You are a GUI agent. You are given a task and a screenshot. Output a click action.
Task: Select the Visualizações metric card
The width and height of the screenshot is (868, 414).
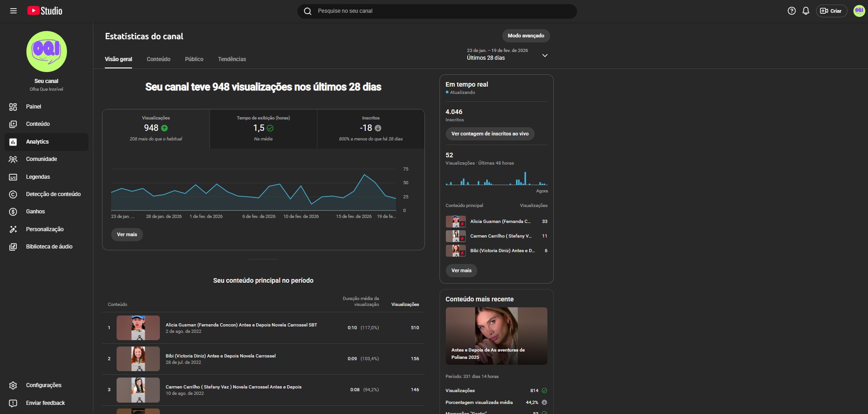click(x=156, y=129)
